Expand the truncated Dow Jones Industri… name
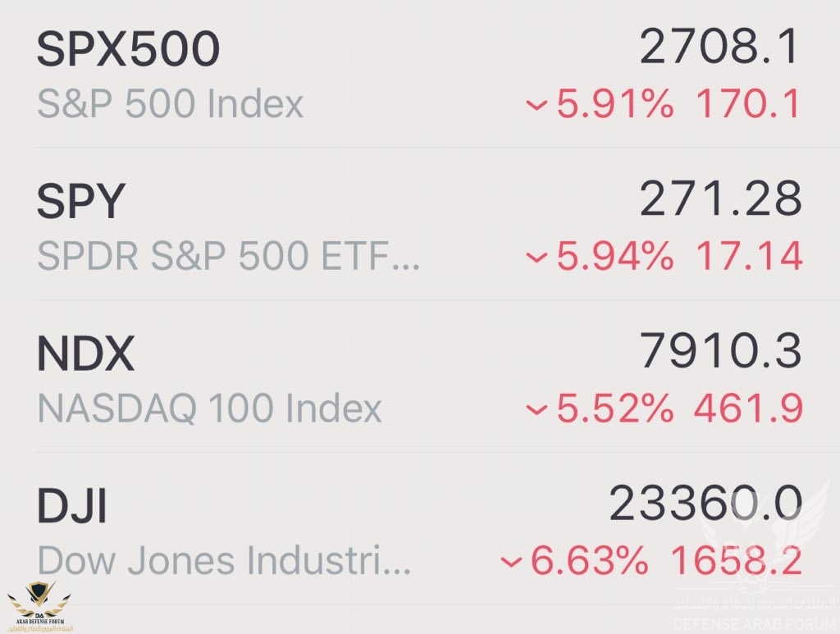 pos(224,561)
